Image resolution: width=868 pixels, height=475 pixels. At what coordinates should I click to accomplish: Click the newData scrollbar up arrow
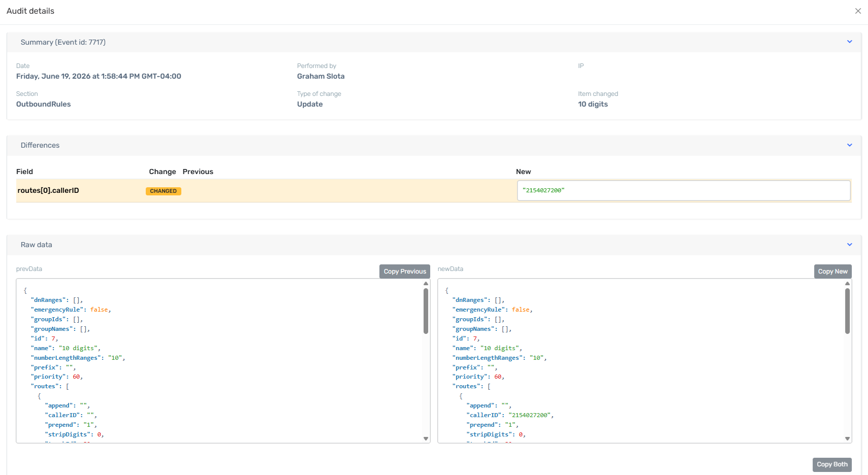[847, 284]
